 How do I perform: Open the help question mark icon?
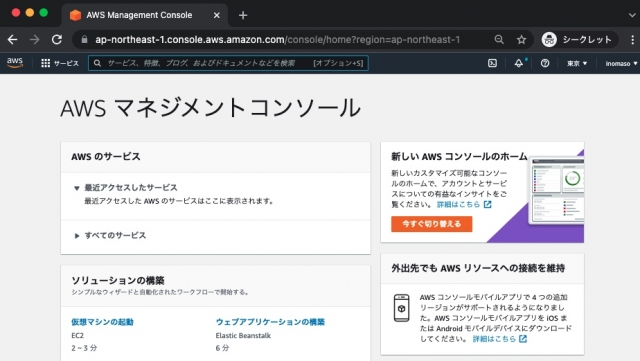click(x=545, y=63)
